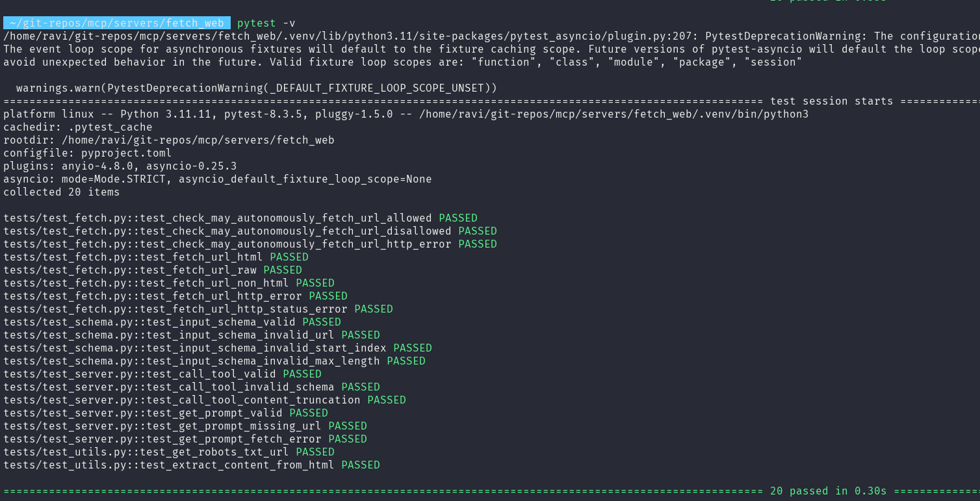Click the 'collected 20 items' line

click(x=62, y=192)
